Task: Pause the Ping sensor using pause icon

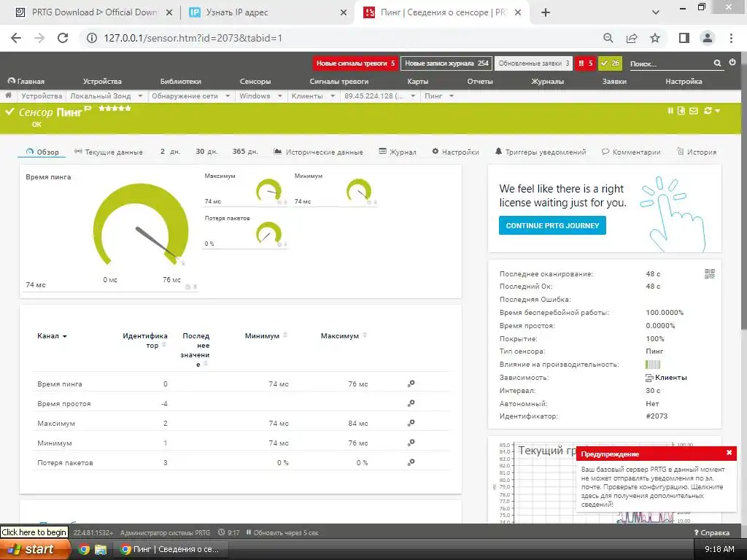Action: tap(670, 111)
